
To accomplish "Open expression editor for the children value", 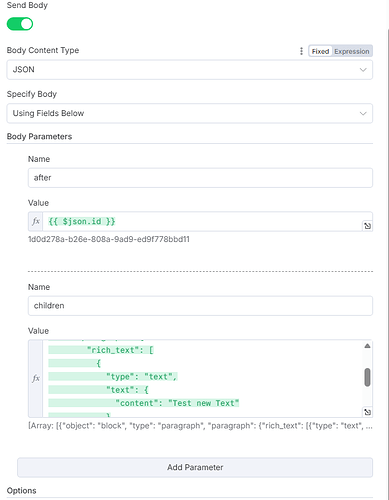I will [367, 412].
